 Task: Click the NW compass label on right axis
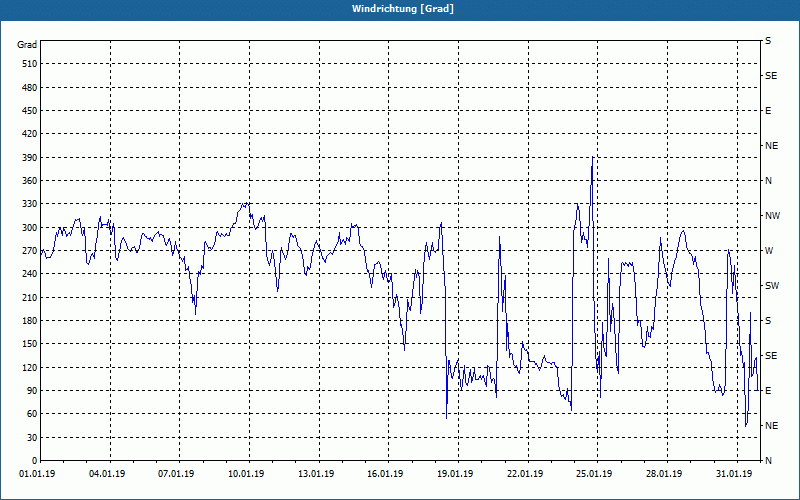click(x=772, y=216)
